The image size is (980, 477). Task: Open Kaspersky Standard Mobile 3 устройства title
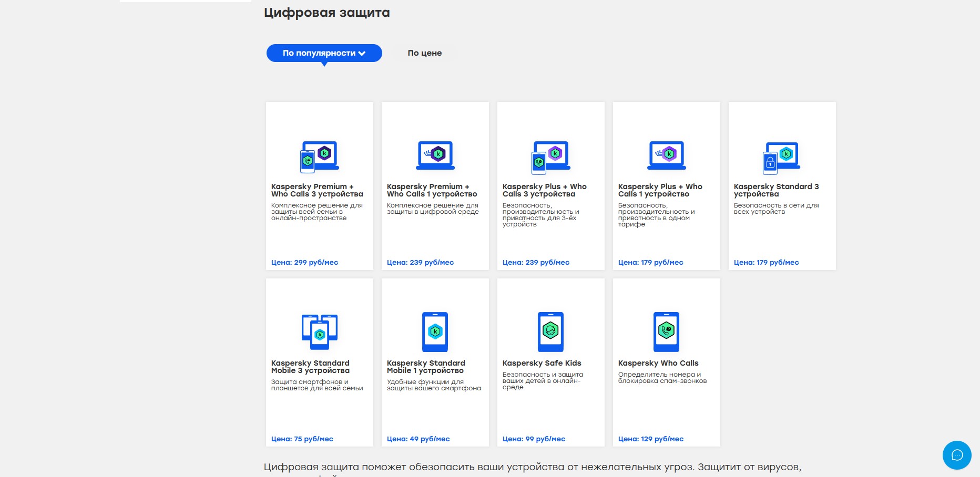[310, 367]
